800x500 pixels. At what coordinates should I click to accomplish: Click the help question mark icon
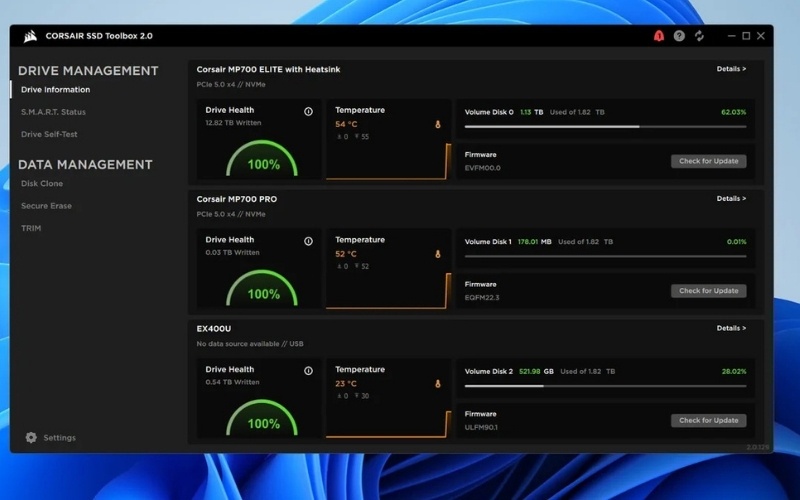tap(679, 36)
